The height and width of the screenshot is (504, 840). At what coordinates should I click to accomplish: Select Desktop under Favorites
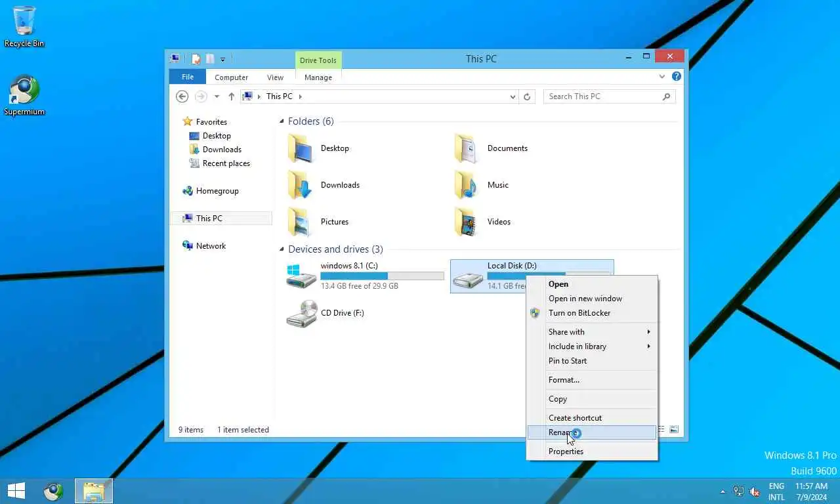tap(209, 136)
